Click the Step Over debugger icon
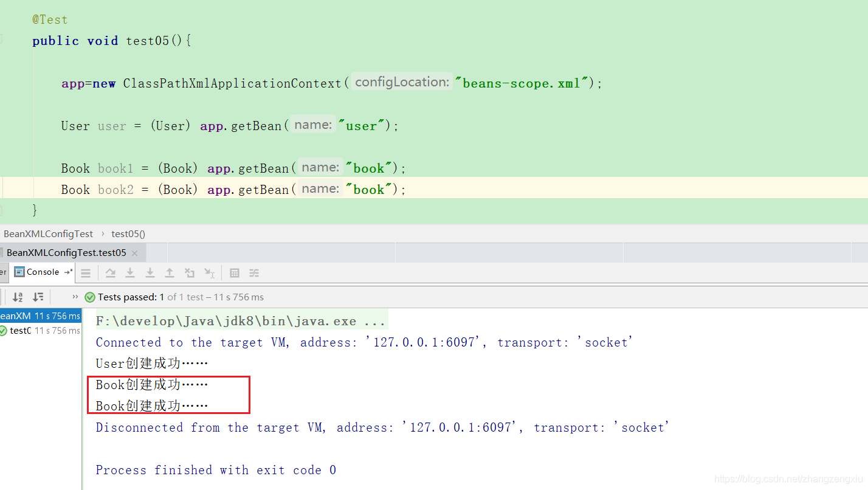Viewport: 868px width, 490px height. click(111, 273)
